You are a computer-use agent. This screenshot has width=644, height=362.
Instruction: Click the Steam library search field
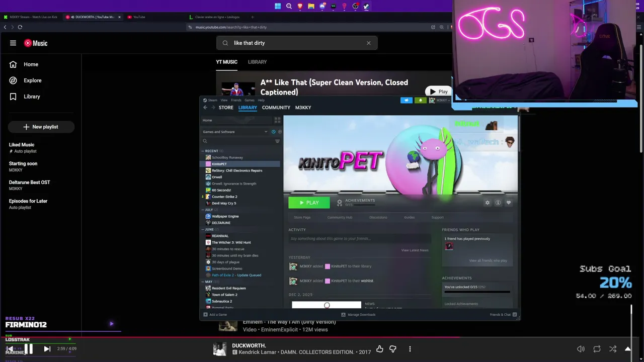point(237,141)
